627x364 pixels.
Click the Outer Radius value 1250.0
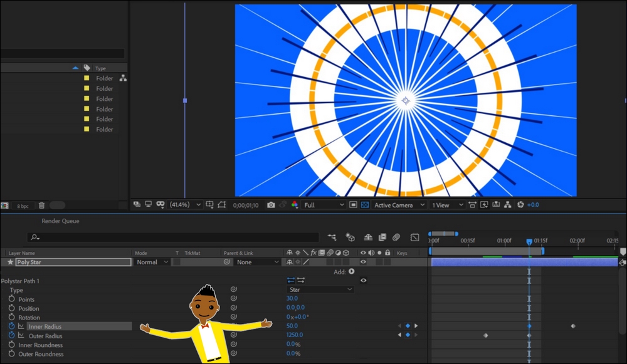295,335
